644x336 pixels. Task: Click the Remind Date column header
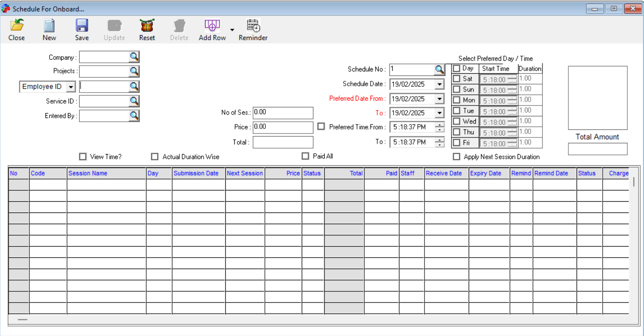(555, 173)
